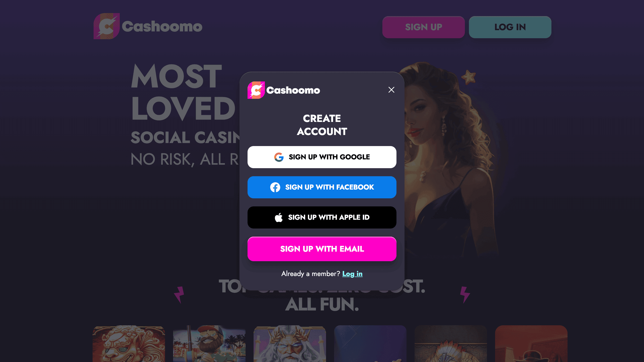Click the Cashoomo logo in the dialog
Viewport: 644px width, 362px height.
click(x=284, y=90)
